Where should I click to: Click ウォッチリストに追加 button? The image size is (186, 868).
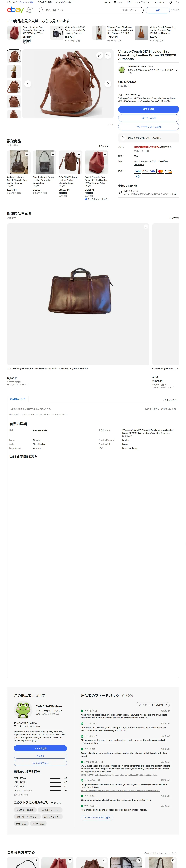[x=148, y=127]
